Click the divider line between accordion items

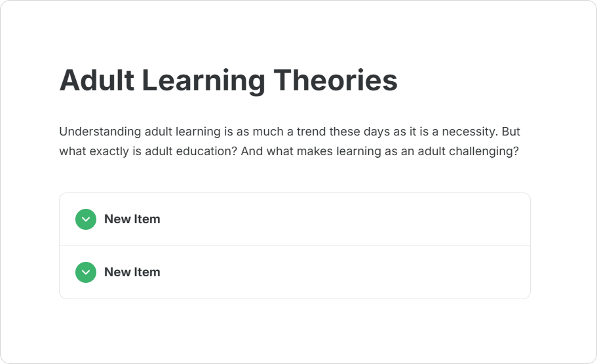tap(295, 246)
